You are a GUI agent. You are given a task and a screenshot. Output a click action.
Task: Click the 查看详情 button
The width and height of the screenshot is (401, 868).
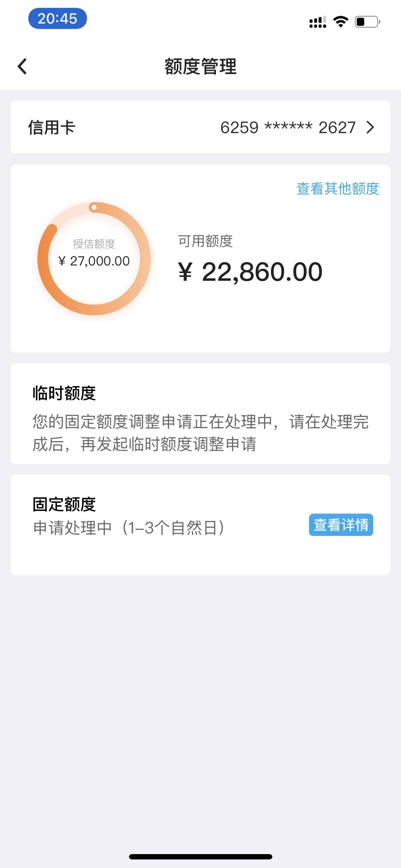[x=341, y=525]
